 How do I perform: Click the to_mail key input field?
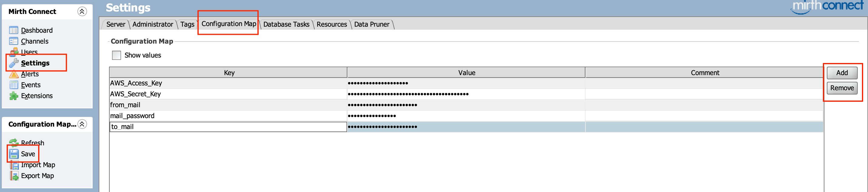228,127
